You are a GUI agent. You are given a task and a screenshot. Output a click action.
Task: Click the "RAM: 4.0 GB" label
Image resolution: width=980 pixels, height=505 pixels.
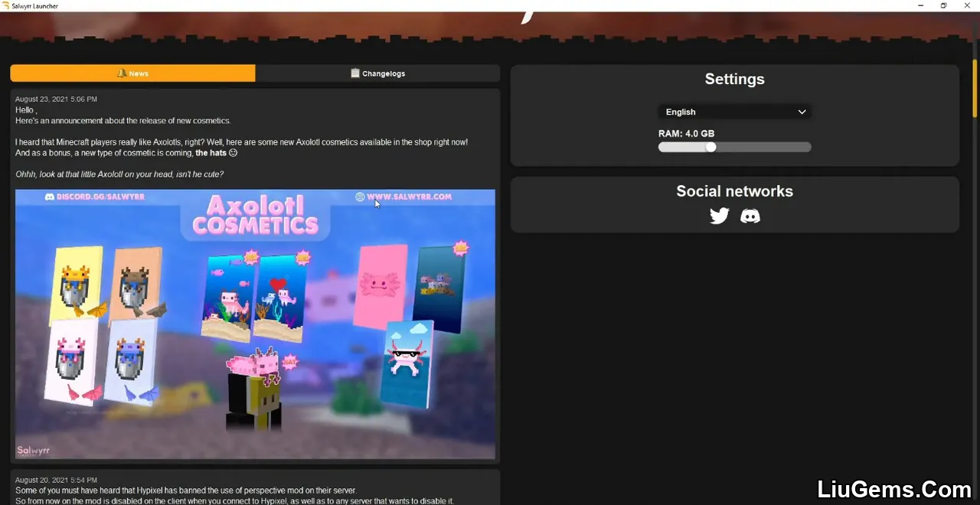click(x=686, y=133)
